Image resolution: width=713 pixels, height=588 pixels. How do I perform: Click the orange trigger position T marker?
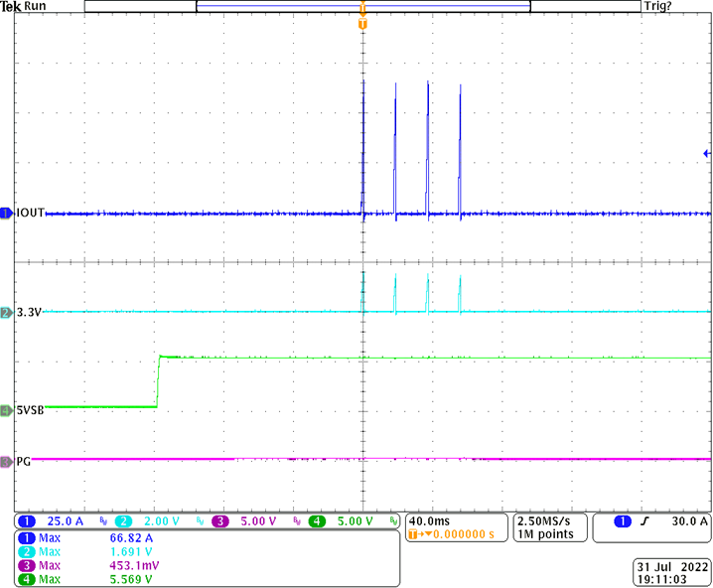coord(362,24)
